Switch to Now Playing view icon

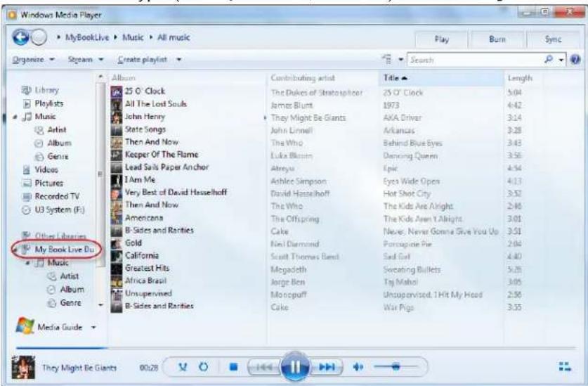[x=565, y=366]
